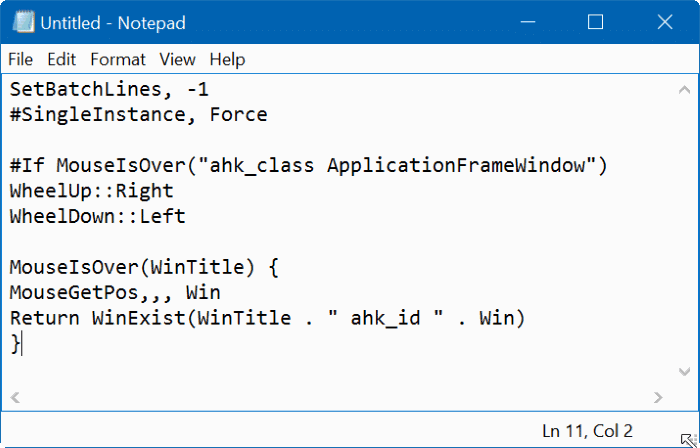The width and height of the screenshot is (700, 448).
Task: Click the horizontal scrollbar left arrow
Action: (15, 397)
